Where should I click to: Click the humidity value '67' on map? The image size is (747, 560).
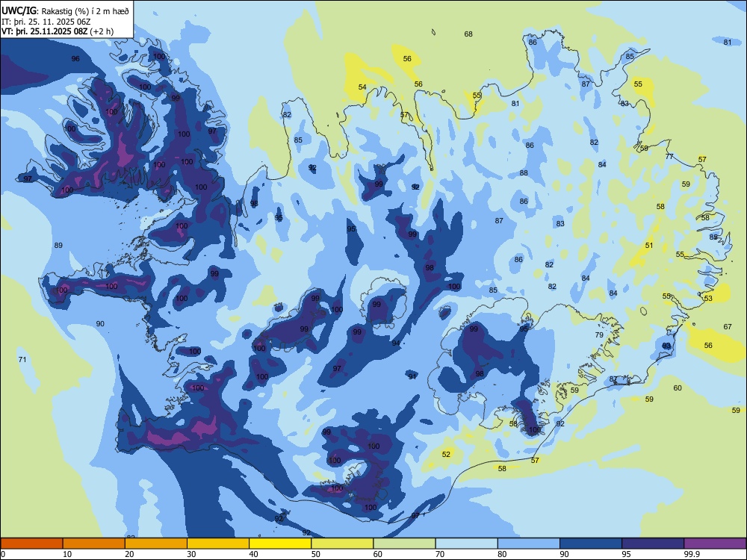click(x=728, y=327)
